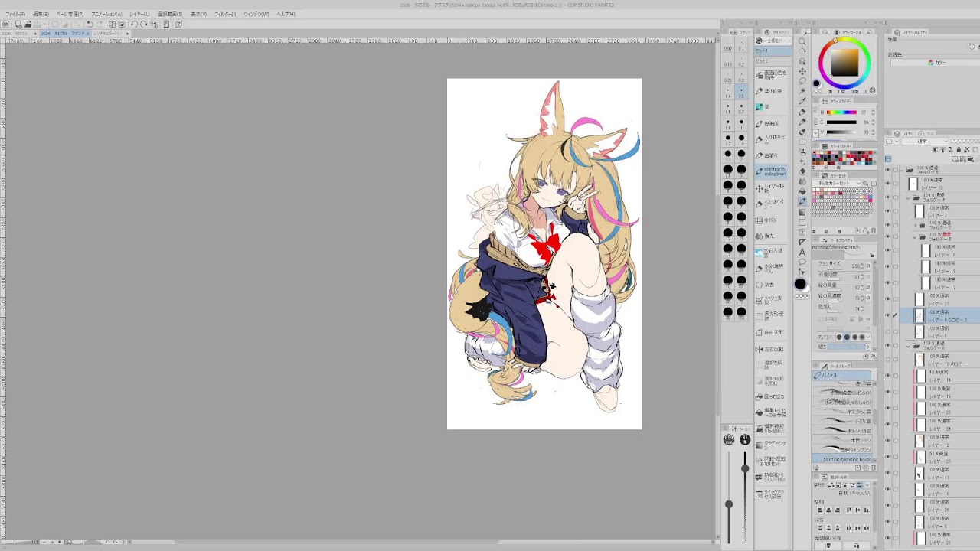Click the Save icon in command bar
The height and width of the screenshot is (551, 980).
pos(36,24)
